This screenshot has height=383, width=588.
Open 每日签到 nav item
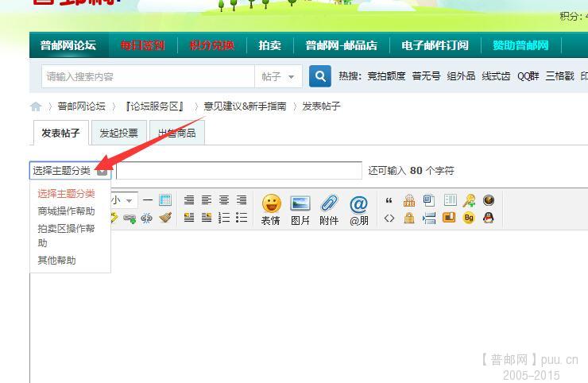pyautogui.click(x=142, y=45)
